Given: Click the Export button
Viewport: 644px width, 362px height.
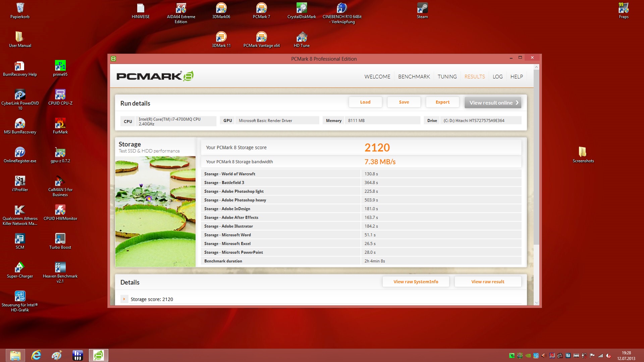Looking at the screenshot, I should 442,102.
